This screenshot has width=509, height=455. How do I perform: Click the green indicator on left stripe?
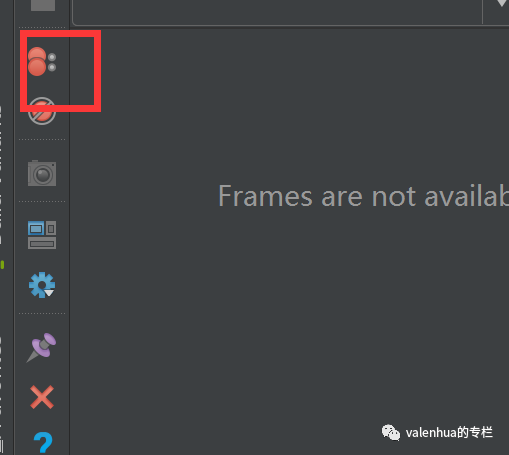pyautogui.click(x=2, y=265)
